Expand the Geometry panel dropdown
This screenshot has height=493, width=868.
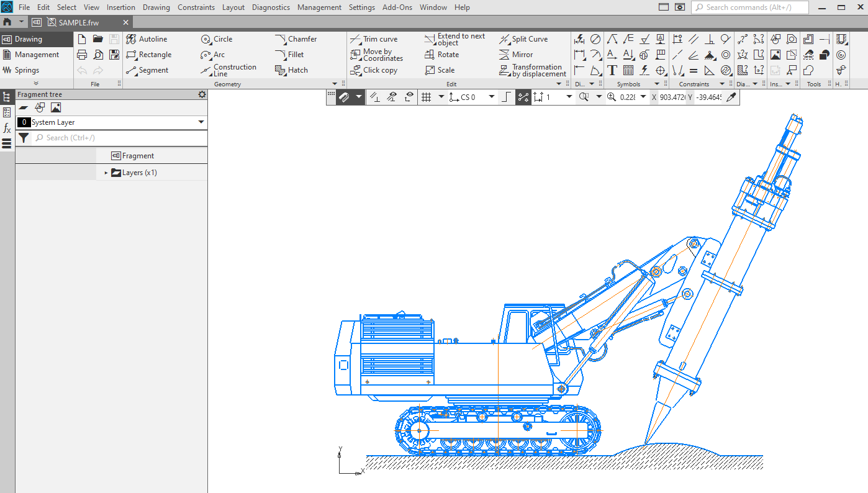tap(335, 84)
